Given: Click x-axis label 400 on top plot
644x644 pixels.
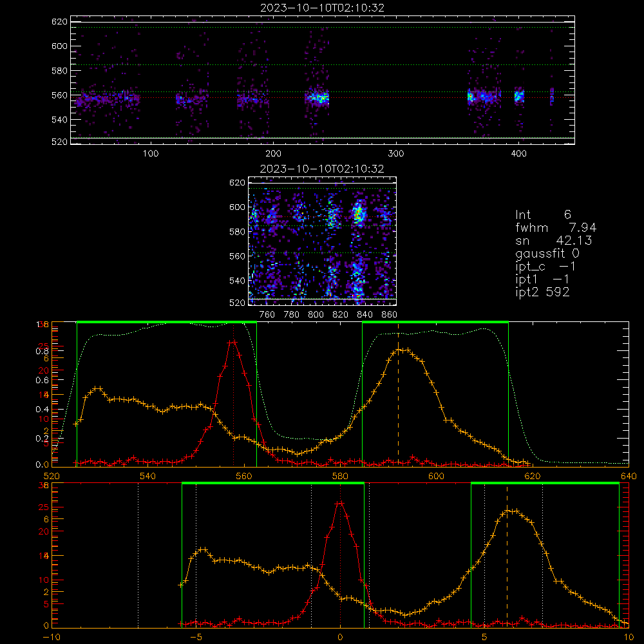Looking at the screenshot, I should 518,154.
